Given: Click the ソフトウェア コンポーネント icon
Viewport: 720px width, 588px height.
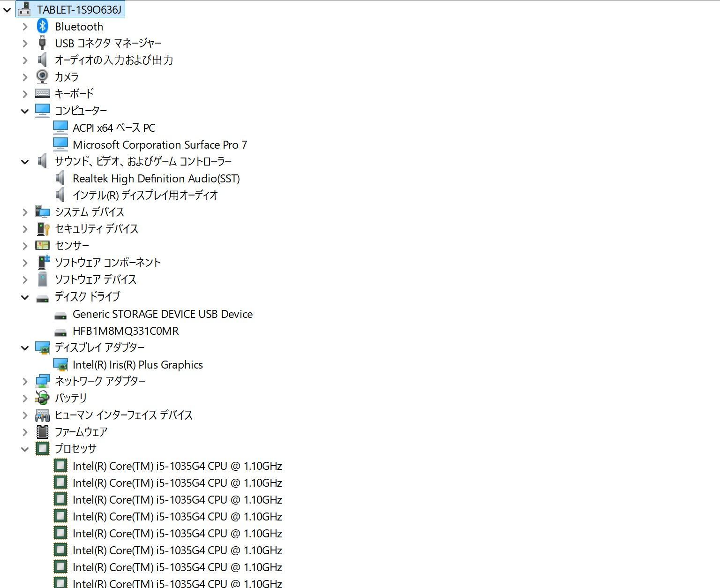Looking at the screenshot, I should (x=44, y=262).
